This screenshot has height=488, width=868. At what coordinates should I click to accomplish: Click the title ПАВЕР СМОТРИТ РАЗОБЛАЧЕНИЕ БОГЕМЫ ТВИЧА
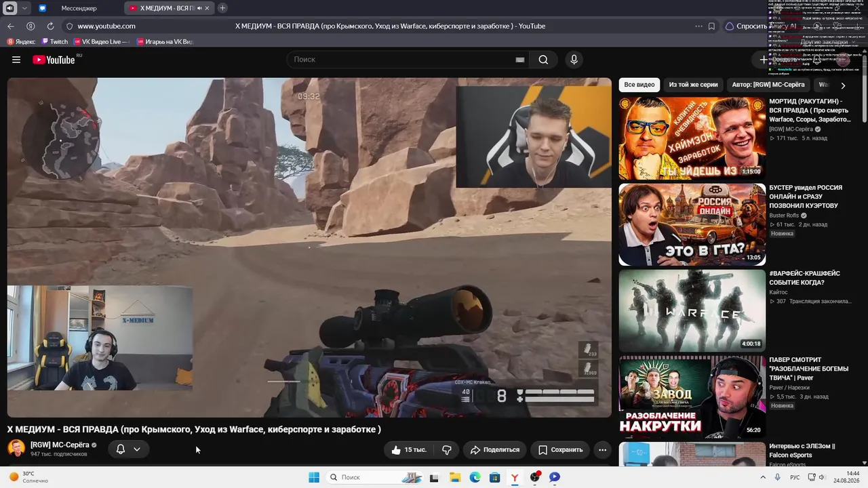(x=808, y=369)
